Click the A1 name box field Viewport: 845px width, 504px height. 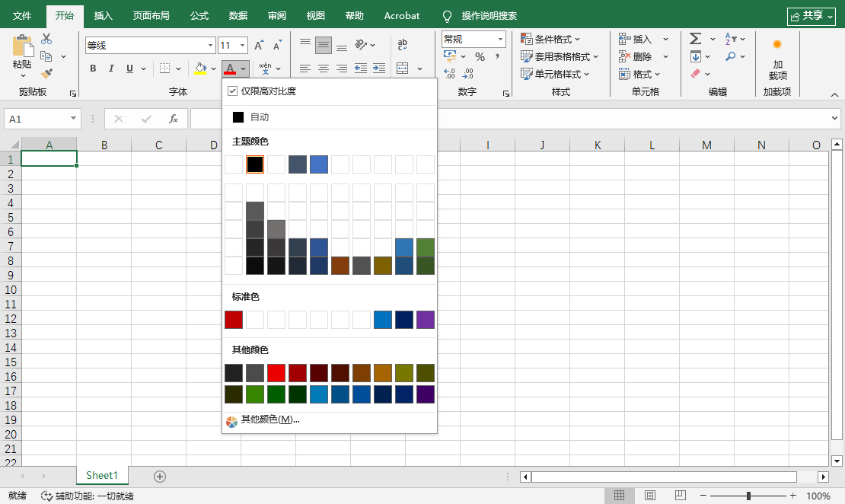[x=36, y=119]
